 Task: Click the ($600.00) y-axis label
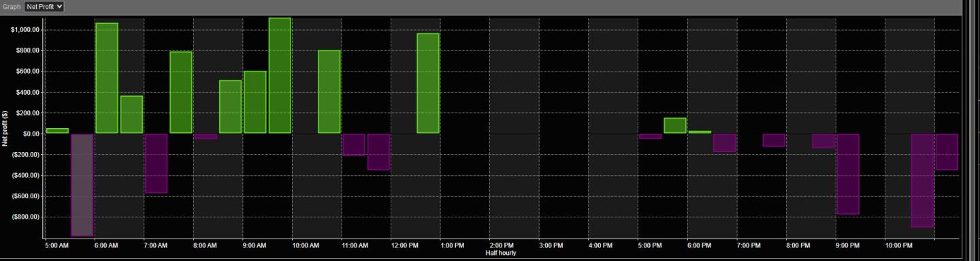[27, 196]
